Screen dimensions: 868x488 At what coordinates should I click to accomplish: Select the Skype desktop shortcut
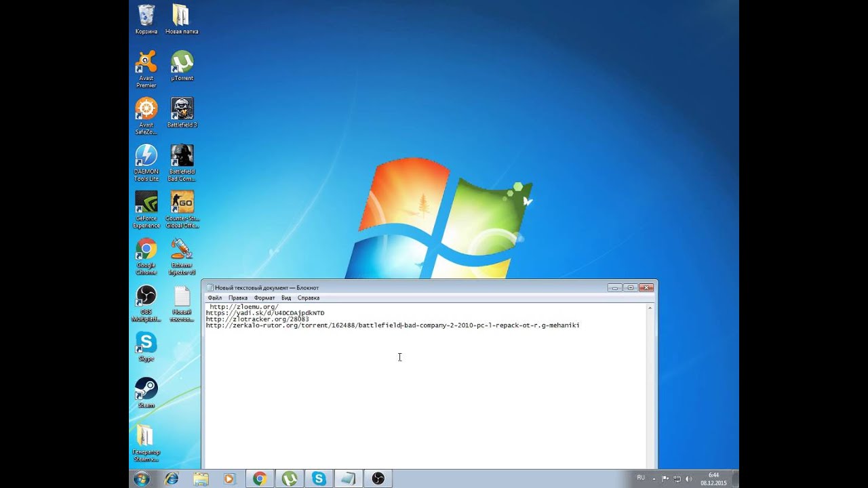pos(146,346)
